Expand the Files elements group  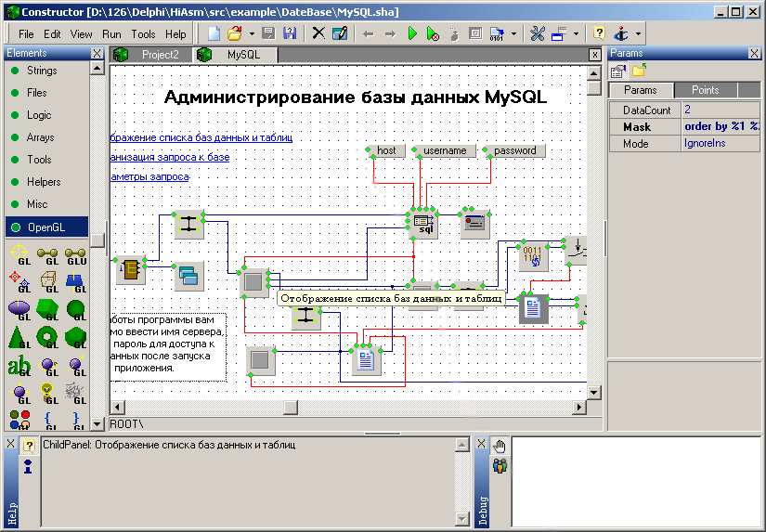(36, 93)
